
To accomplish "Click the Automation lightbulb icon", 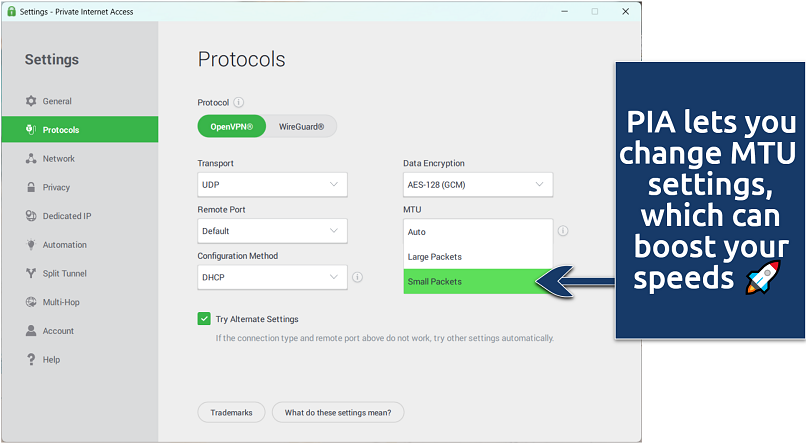I will 31,245.
